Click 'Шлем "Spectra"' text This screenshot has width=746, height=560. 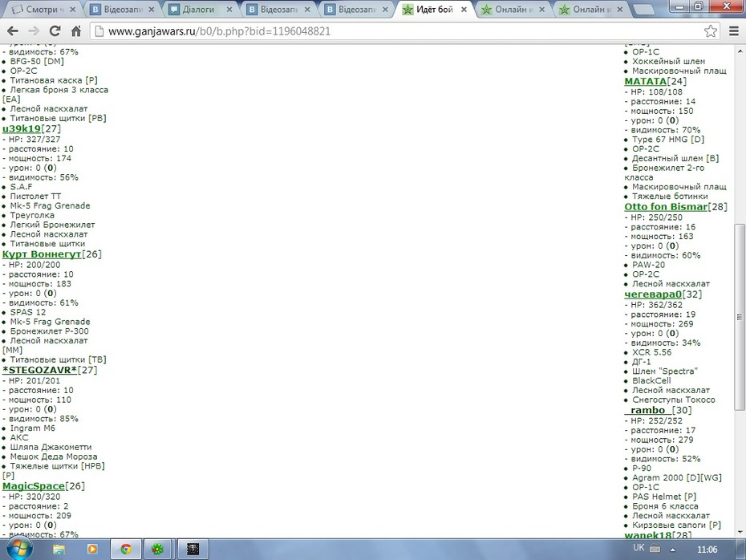click(665, 371)
